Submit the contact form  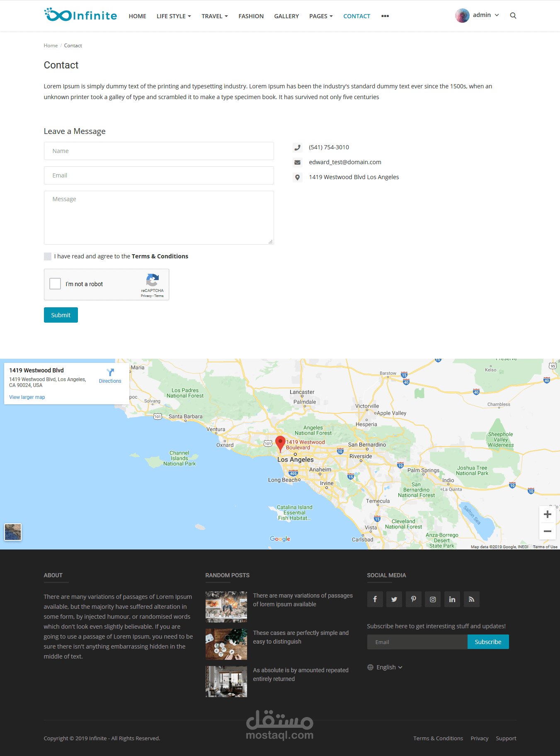coord(61,315)
